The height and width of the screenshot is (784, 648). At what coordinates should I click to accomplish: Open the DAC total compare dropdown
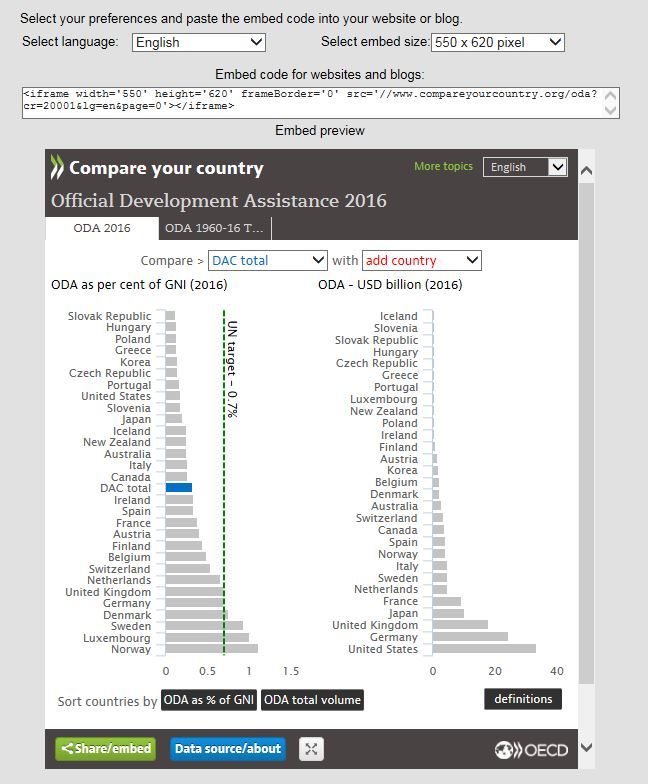[268, 260]
